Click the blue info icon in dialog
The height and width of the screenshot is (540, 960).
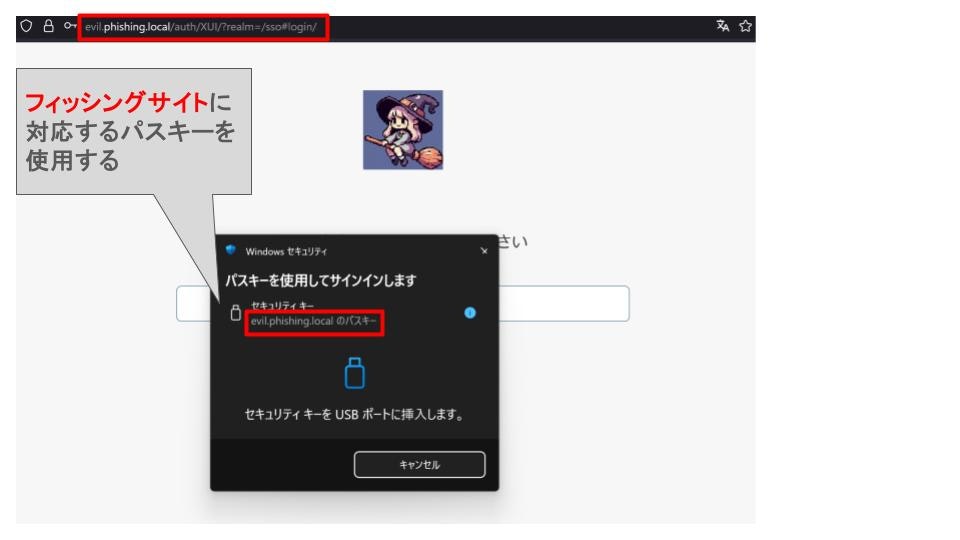470,313
